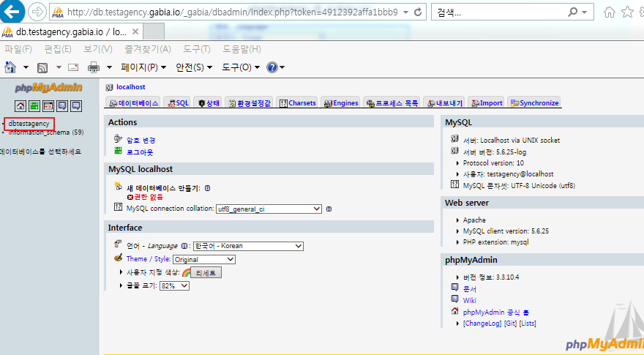This screenshot has width=644, height=355.
Task: Open phpMyAdmin documentation sidebar icon with question mark
Action: [62, 106]
